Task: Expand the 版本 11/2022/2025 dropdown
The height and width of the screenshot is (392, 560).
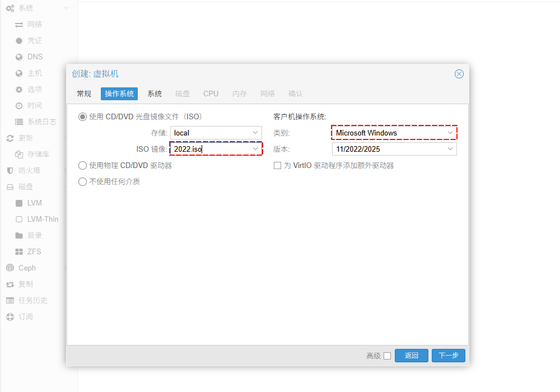Action: tap(450, 149)
